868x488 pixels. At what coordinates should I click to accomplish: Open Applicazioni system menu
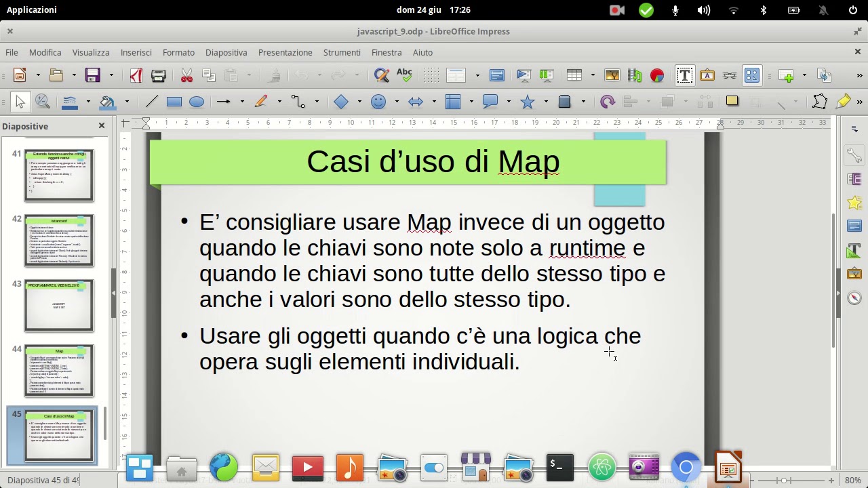(32, 9)
